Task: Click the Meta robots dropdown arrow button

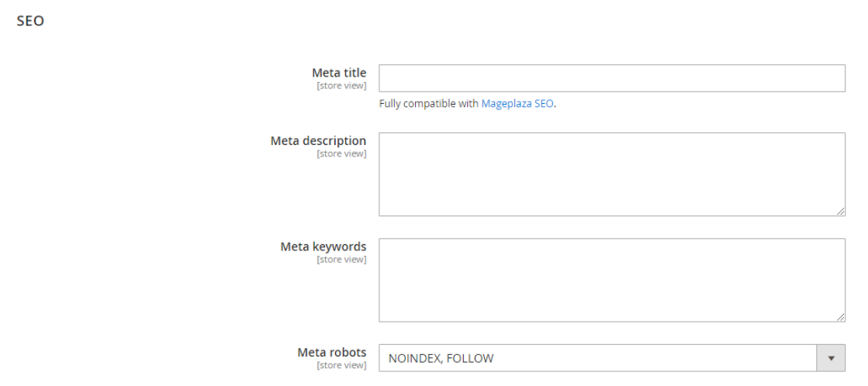Action: [831, 358]
